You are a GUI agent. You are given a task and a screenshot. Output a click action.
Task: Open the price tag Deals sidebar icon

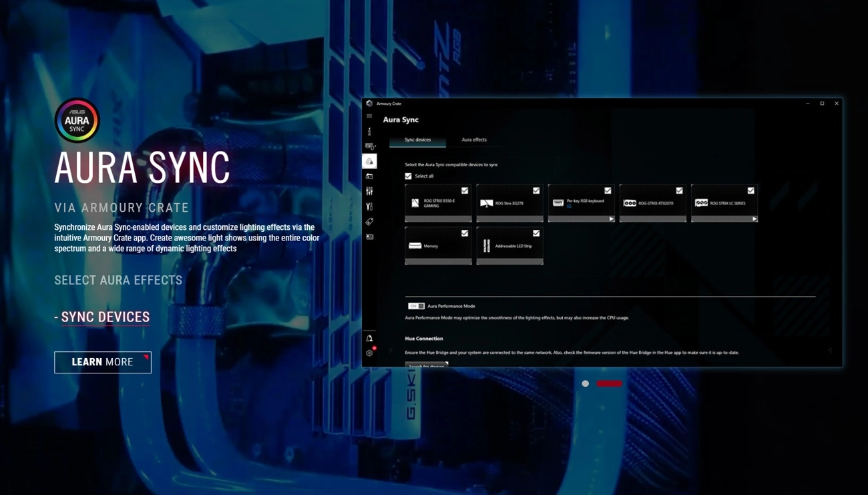tap(369, 222)
